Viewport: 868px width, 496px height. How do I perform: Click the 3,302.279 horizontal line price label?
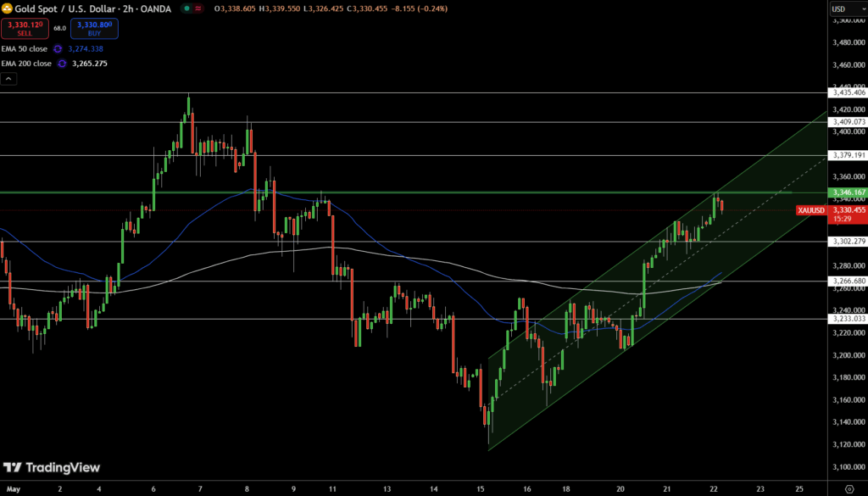pyautogui.click(x=849, y=242)
